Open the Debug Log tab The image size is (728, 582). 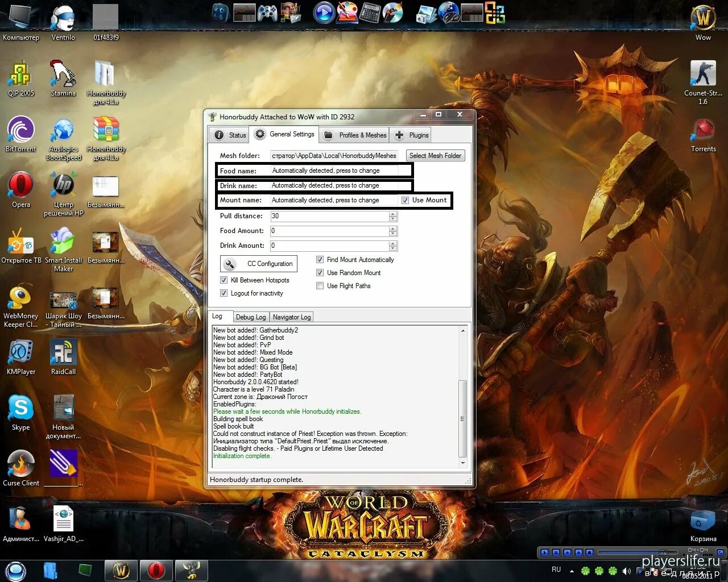(251, 317)
